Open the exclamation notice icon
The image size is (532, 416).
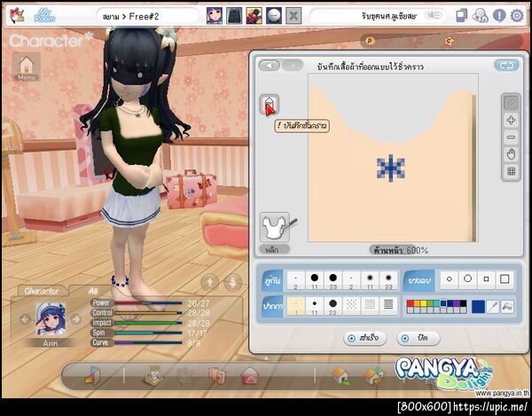point(499,16)
